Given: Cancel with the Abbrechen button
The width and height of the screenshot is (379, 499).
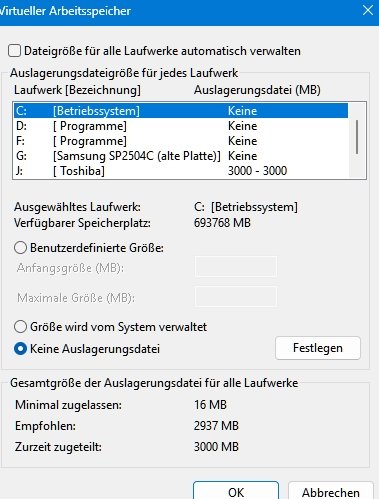Looking at the screenshot, I should 331,491.
